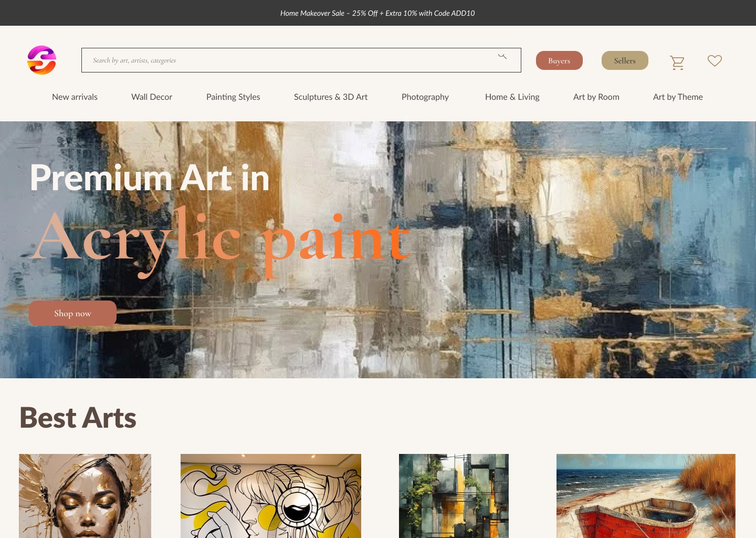Open the red boat beach painting
The image size is (756, 538).
646,496
